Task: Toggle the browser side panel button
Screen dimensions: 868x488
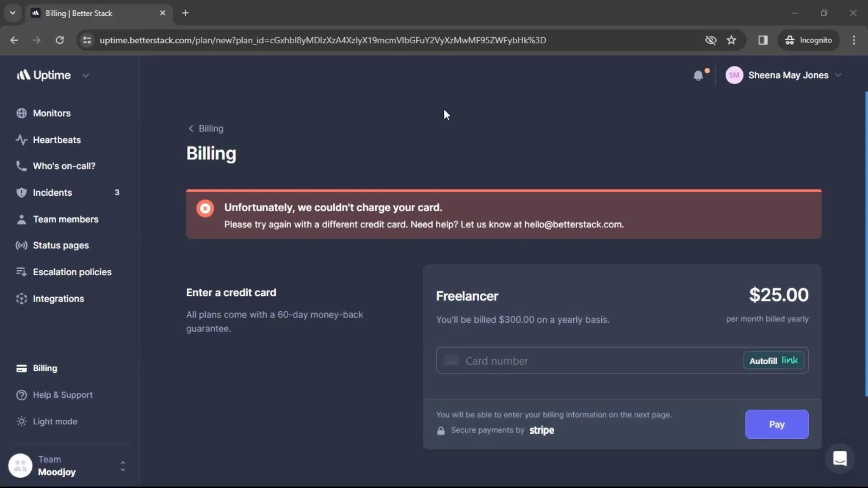Action: [763, 40]
